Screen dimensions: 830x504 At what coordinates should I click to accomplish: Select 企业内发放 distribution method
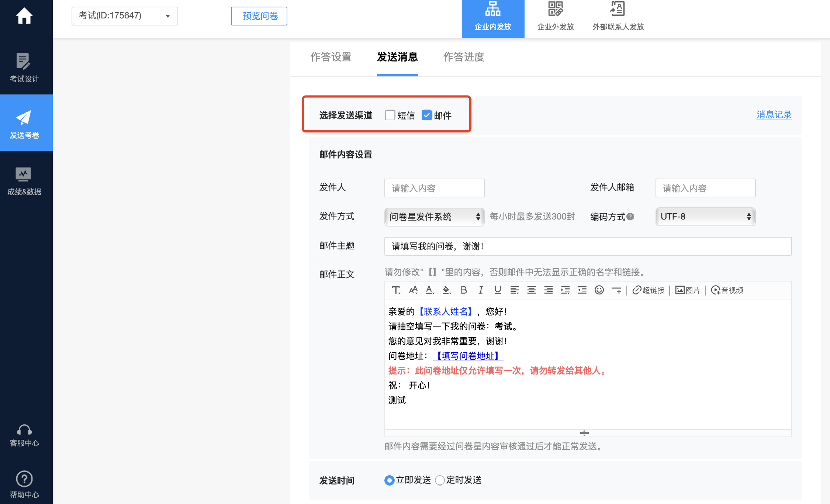point(493,18)
